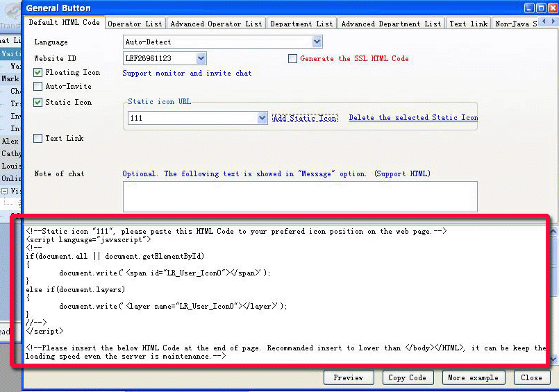
Task: Expand the Website ID dropdown
Action: [201, 58]
